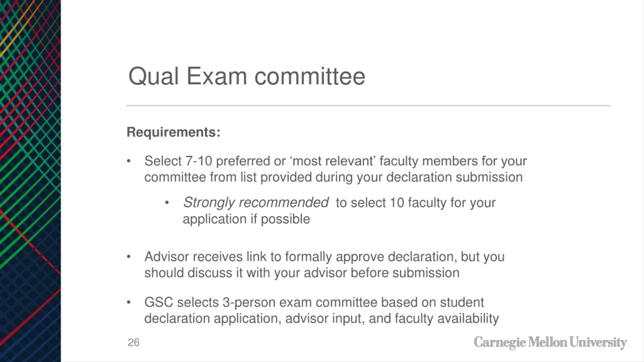This screenshot has width=644, height=362.
Task: Select the 'Qual Exam committee' title
Action: pyautogui.click(x=247, y=76)
